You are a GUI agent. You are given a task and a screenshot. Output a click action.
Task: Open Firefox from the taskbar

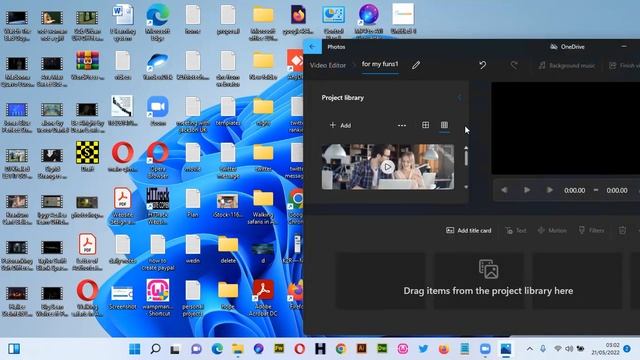pos(444,349)
